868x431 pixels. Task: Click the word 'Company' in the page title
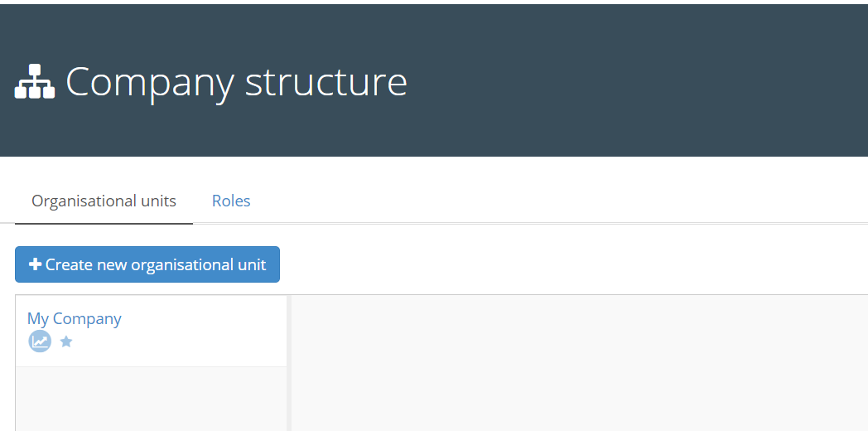(x=149, y=83)
